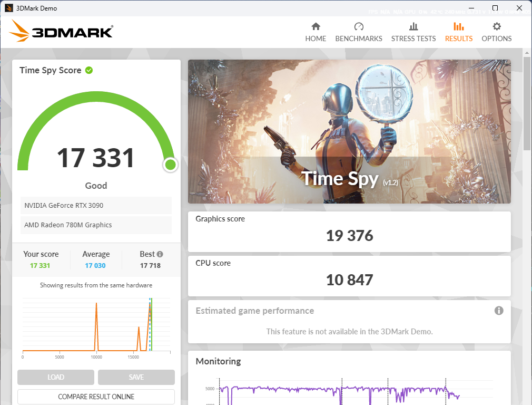Image resolution: width=532 pixels, height=405 pixels.
Task: Click the SAVE button
Action: 136,377
